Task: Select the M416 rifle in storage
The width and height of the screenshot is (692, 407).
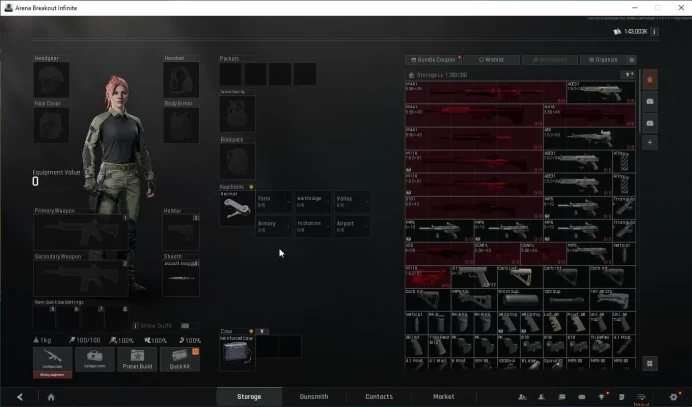Action: [x=590, y=115]
